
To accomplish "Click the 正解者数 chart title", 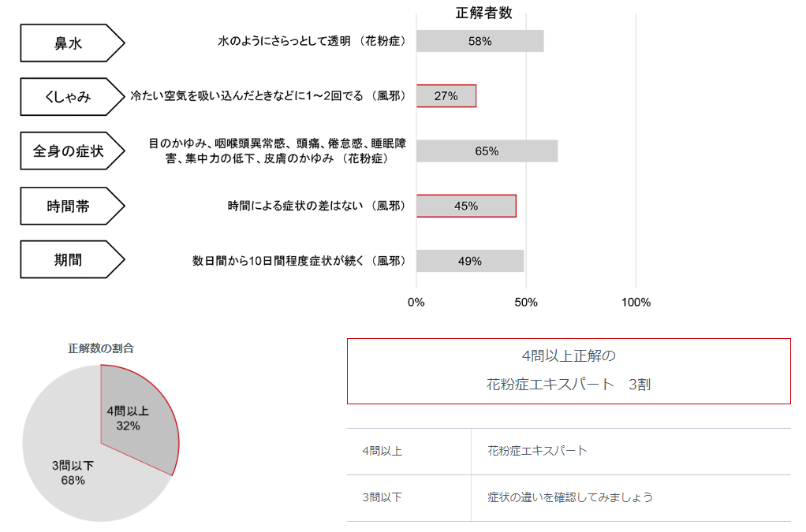I will [x=483, y=13].
